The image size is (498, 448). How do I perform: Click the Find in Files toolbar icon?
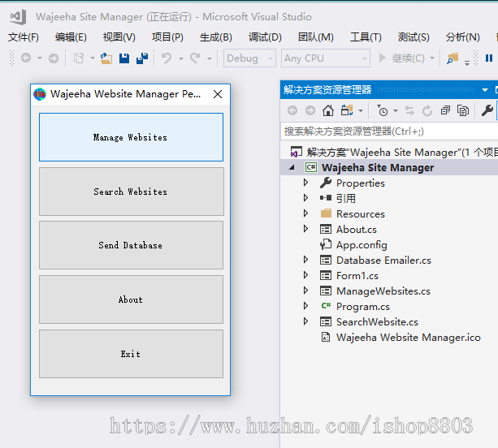pos(453,58)
